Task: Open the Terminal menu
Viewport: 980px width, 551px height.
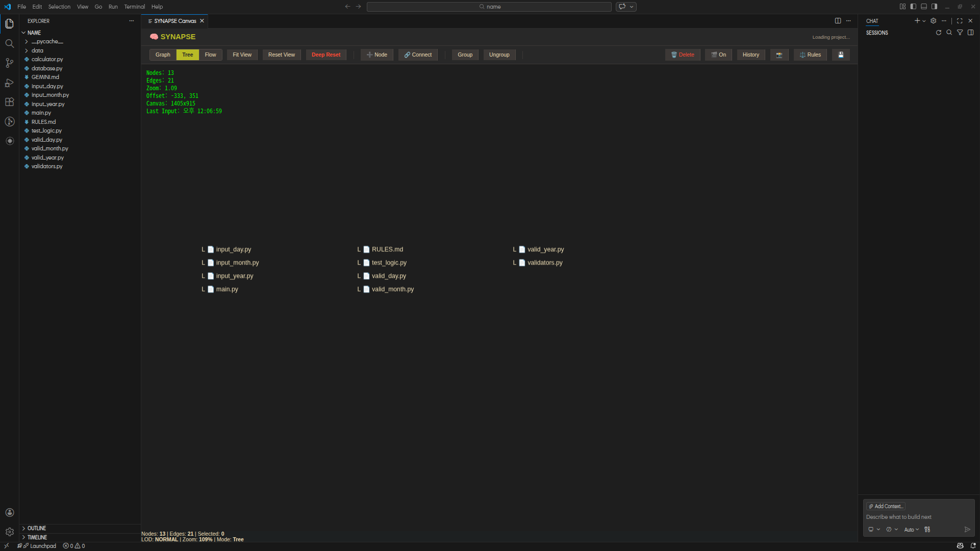Action: pyautogui.click(x=134, y=7)
